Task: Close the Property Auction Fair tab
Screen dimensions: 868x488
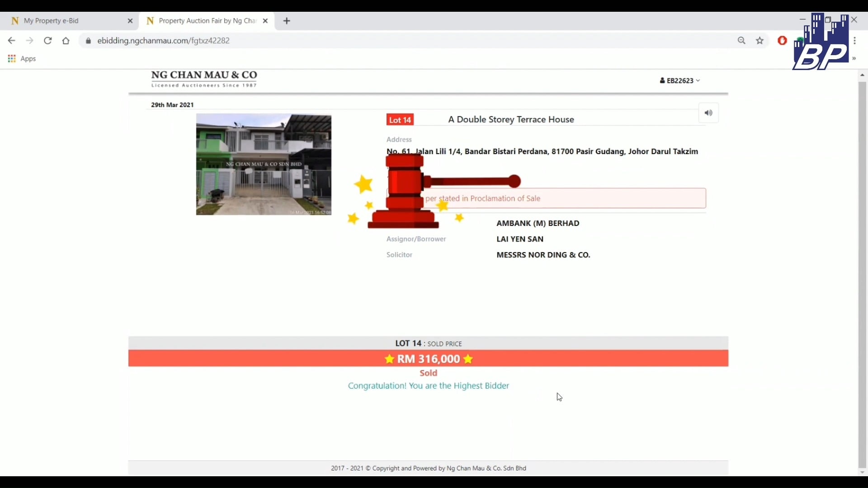Action: (x=265, y=21)
